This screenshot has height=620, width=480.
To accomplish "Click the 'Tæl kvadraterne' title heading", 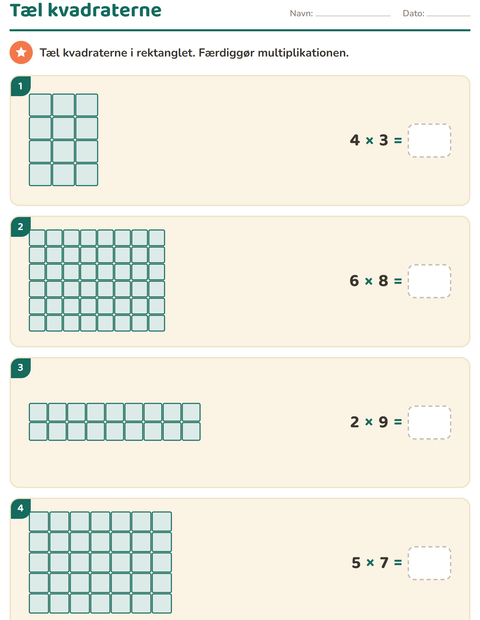I will [x=86, y=10].
